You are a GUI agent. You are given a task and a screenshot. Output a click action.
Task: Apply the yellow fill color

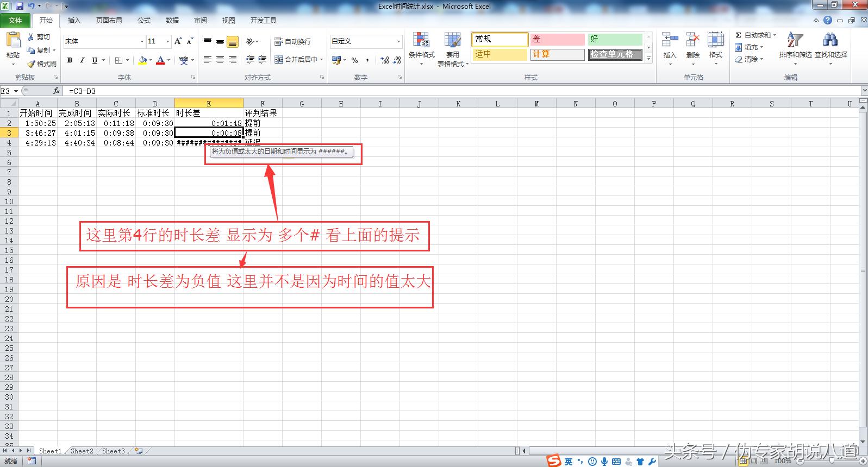tap(142, 60)
